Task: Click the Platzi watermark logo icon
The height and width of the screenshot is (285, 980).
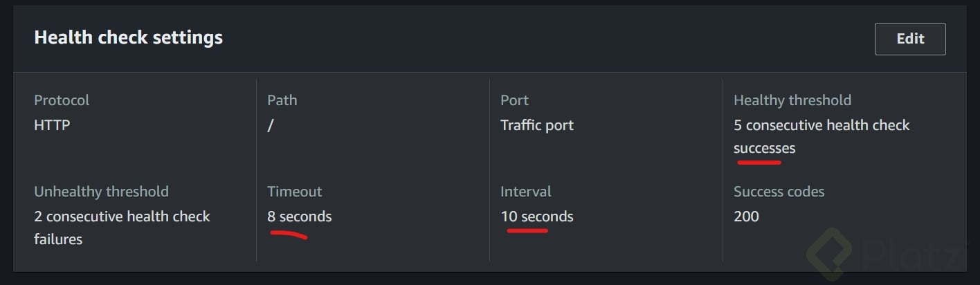Action: [x=830, y=252]
